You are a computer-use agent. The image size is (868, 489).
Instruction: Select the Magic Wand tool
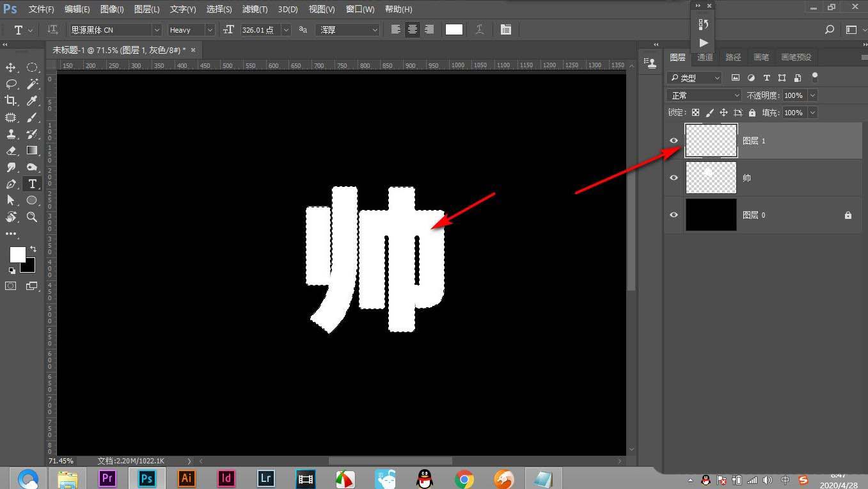(x=32, y=84)
